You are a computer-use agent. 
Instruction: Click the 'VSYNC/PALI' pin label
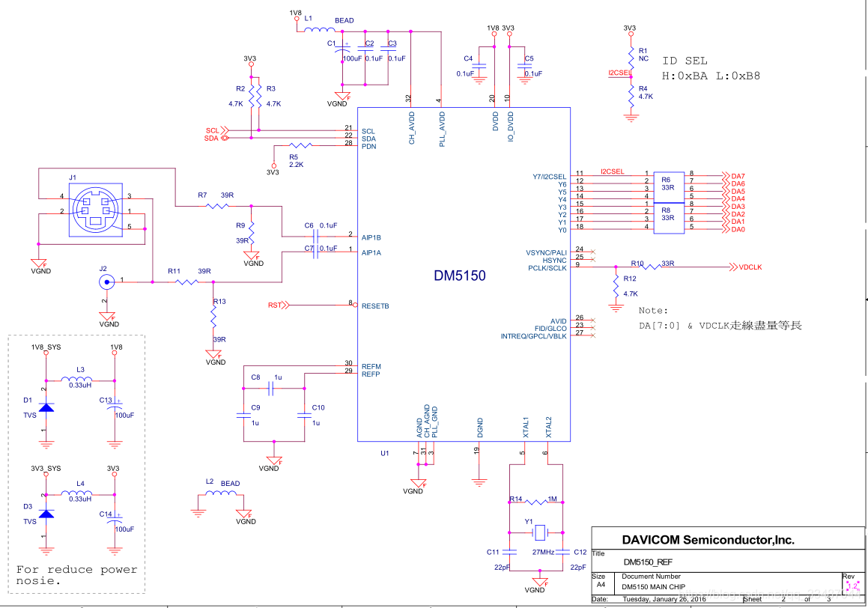click(547, 253)
